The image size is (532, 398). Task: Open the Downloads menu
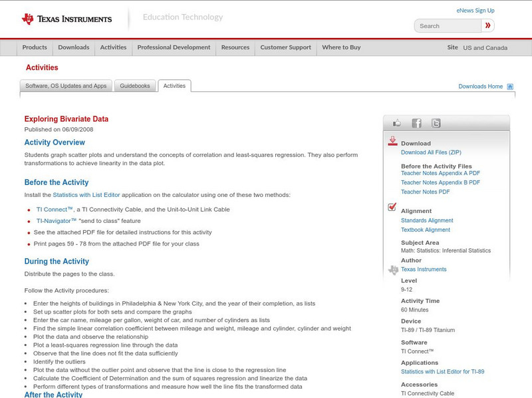coord(74,47)
